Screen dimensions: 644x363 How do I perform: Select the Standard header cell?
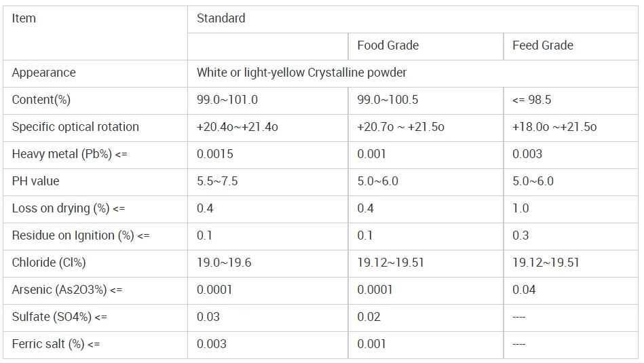(x=413, y=19)
